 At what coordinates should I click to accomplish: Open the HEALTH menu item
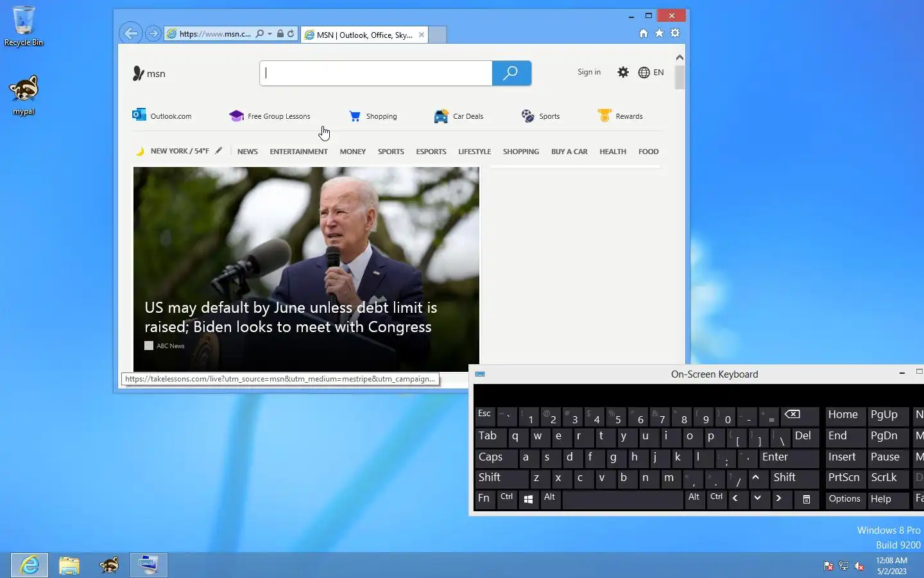point(613,152)
